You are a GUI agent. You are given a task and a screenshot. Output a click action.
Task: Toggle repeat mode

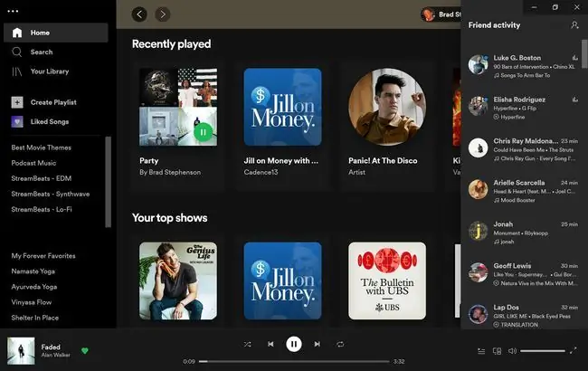tap(340, 344)
